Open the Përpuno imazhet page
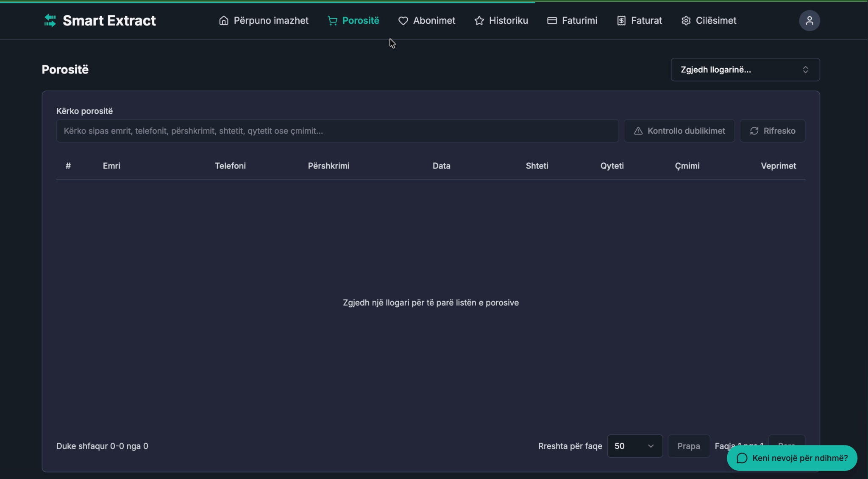The width and height of the screenshot is (868, 479). [x=264, y=20]
